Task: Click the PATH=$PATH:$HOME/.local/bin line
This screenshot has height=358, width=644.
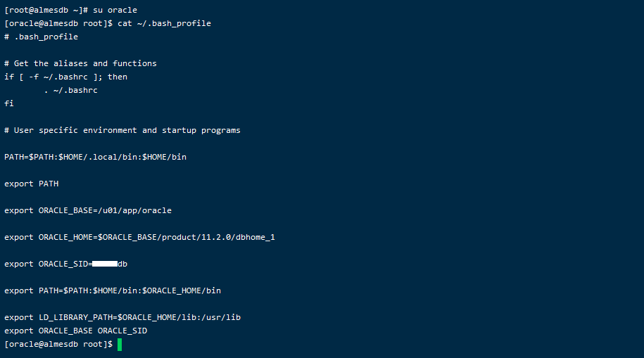Action: pyautogui.click(x=95, y=157)
